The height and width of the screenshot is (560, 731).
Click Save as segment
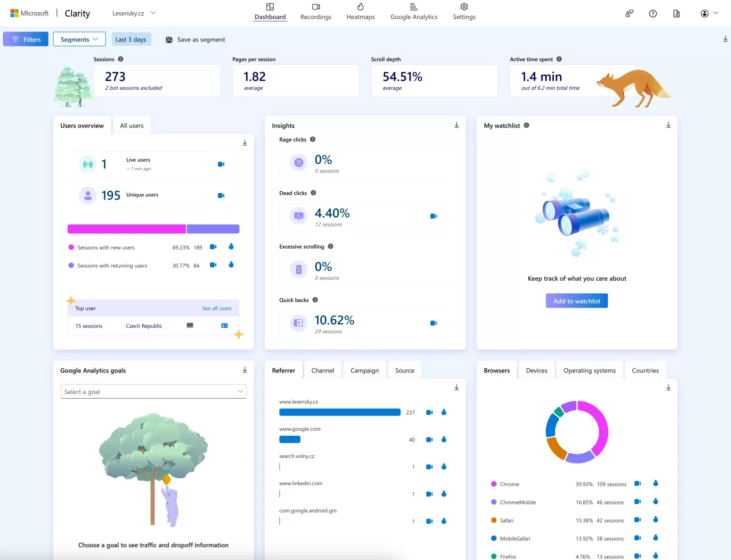pos(195,39)
